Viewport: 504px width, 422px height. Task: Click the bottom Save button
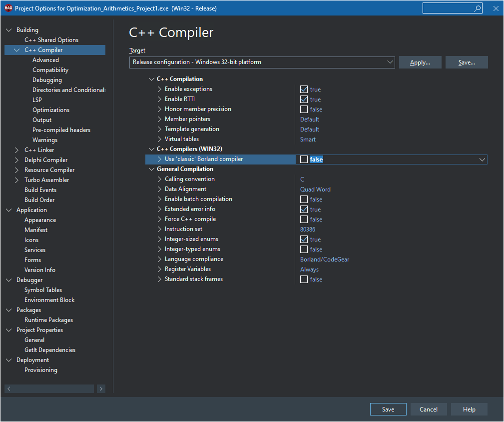[388, 409]
